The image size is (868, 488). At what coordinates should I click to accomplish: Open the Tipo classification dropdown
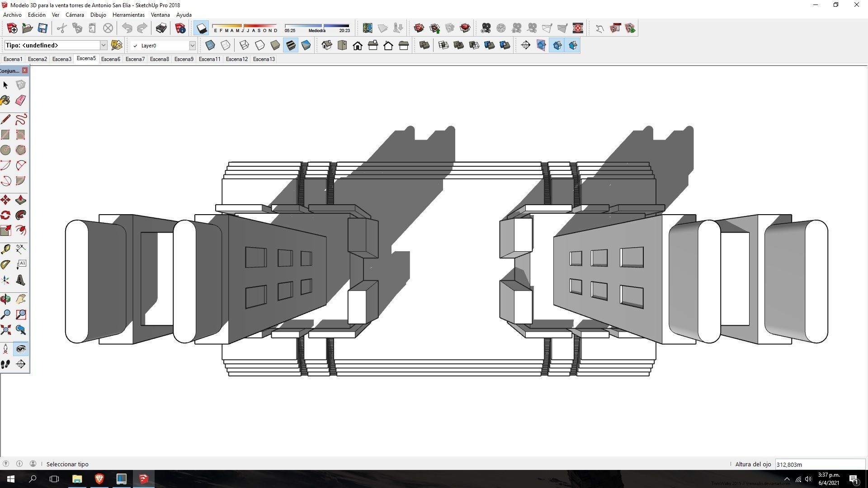coord(103,45)
